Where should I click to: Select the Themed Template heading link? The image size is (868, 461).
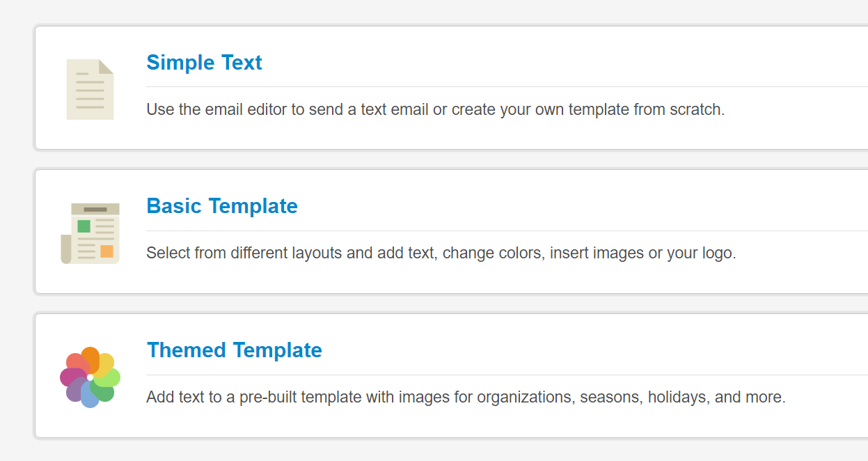235,350
